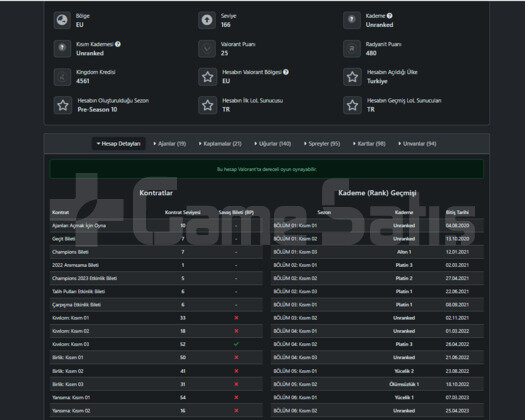Click the Seviye level arrow icon
Image resolution: width=525 pixels, height=420 pixels.
[x=207, y=20]
